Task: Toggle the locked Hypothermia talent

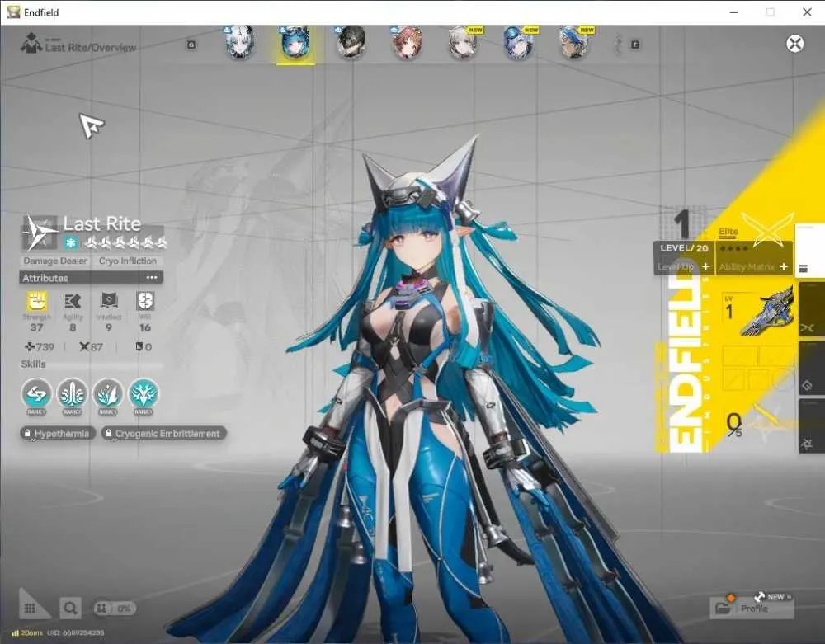Action: (58, 433)
